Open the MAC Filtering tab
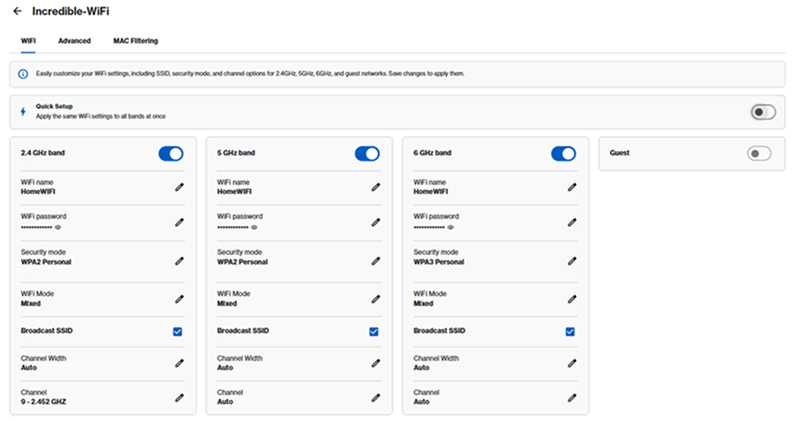The height and width of the screenshot is (422, 799). tap(135, 41)
